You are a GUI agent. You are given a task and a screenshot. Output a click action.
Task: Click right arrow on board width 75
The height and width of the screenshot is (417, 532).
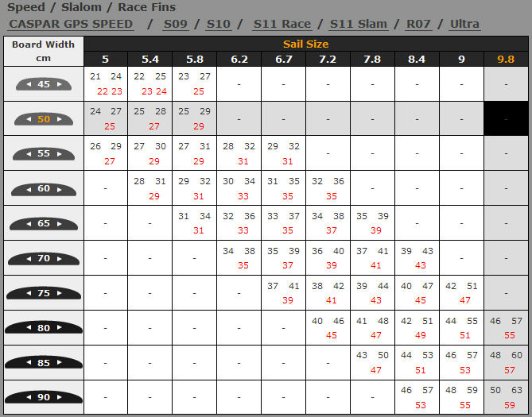pyautogui.click(x=60, y=293)
